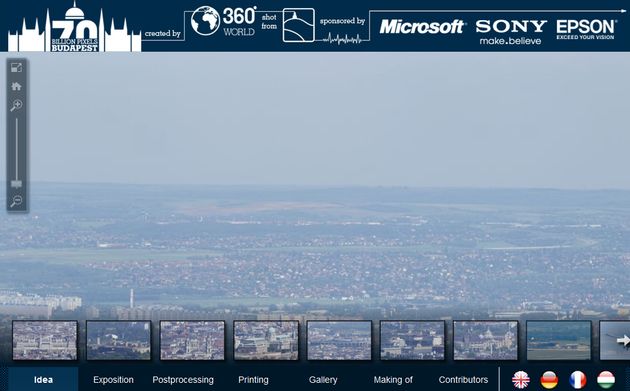The width and height of the screenshot is (630, 391).
Task: Switch language to Hungarian flag
Action: click(x=606, y=379)
